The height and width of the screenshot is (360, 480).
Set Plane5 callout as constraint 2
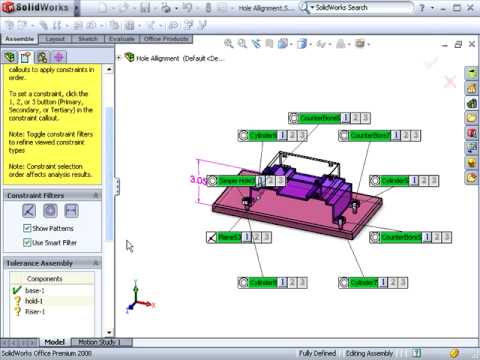[x=257, y=237]
